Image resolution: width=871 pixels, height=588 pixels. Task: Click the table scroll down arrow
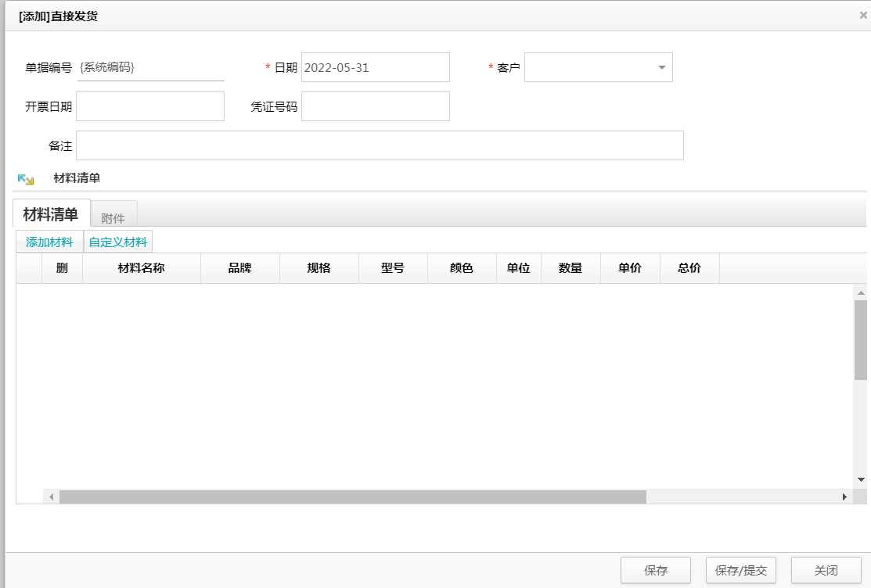pos(861,479)
